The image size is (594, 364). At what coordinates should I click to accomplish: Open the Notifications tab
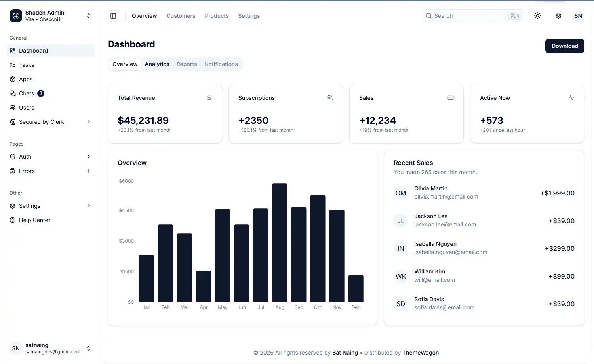coord(221,64)
